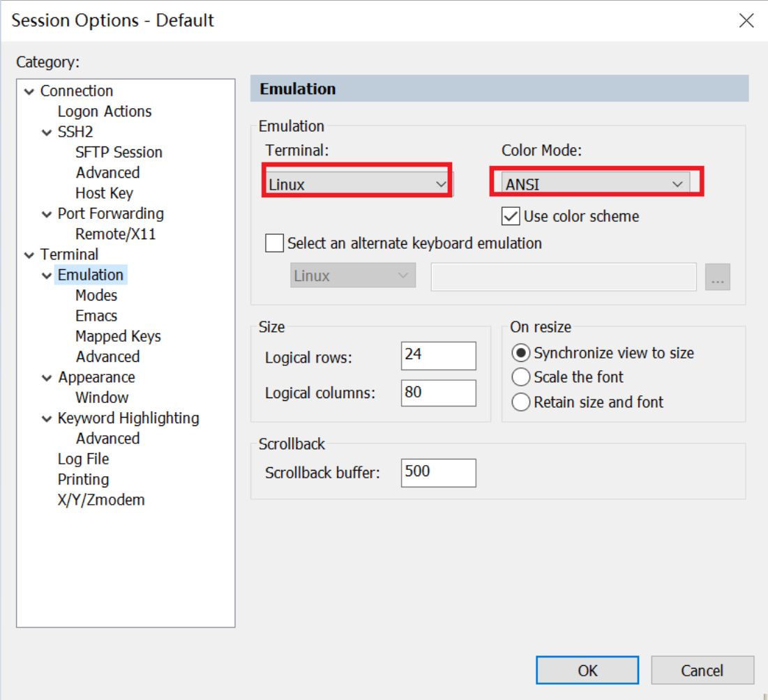This screenshot has width=768, height=700.
Task: Open Logon Actions category
Action: coord(104,112)
